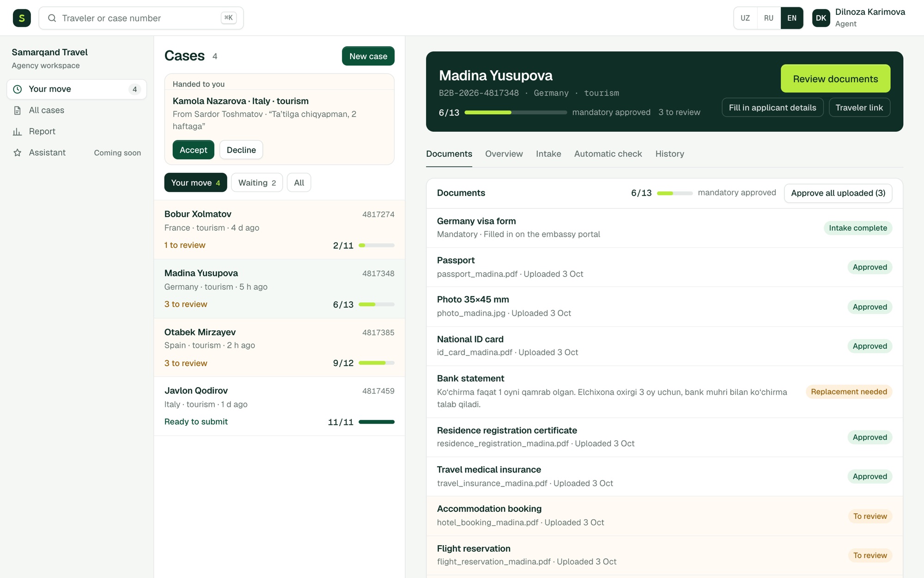
Task: Click the clock icon beside Your move
Action: (18, 89)
